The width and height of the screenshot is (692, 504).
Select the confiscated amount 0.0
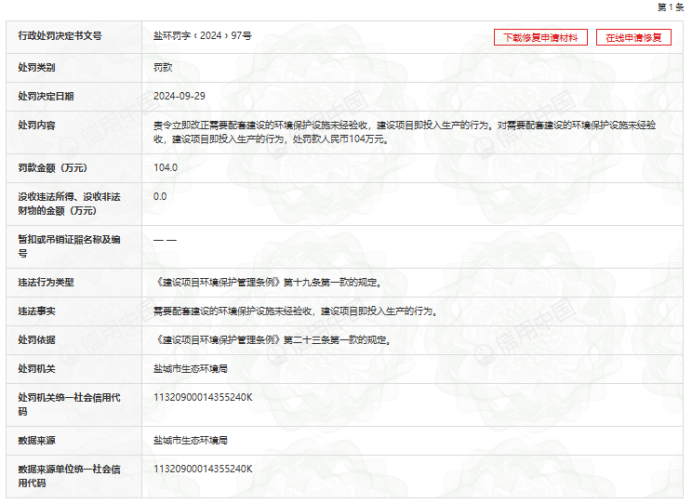(x=160, y=197)
